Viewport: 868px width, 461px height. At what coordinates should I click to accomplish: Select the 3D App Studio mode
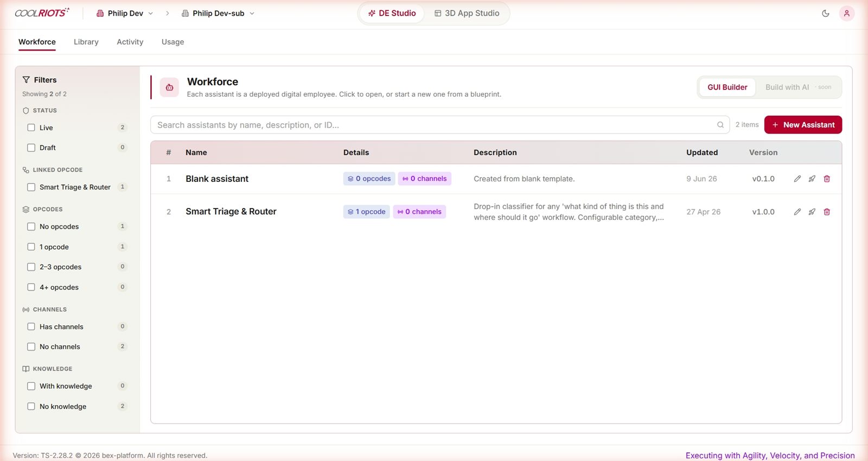[467, 13]
